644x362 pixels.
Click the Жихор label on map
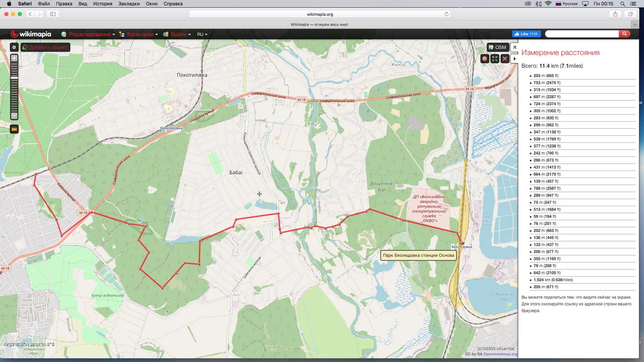(x=398, y=64)
